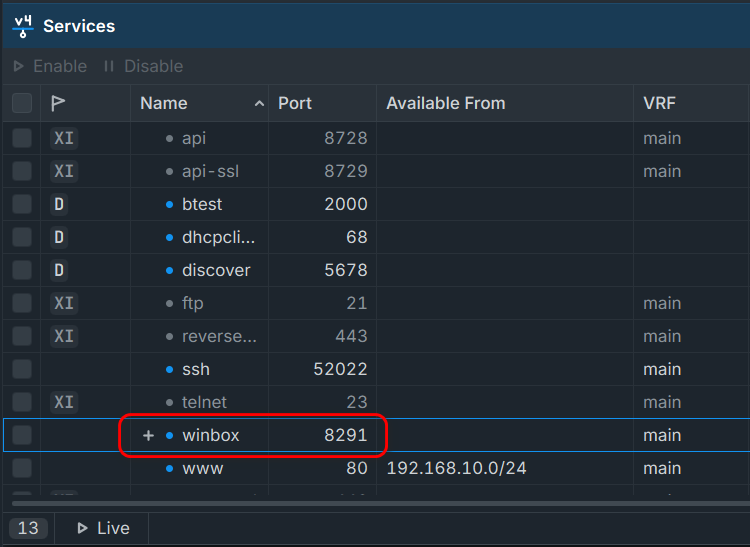Sort by the Port column header
Viewport: 750px width, 547px height.
tap(322, 103)
